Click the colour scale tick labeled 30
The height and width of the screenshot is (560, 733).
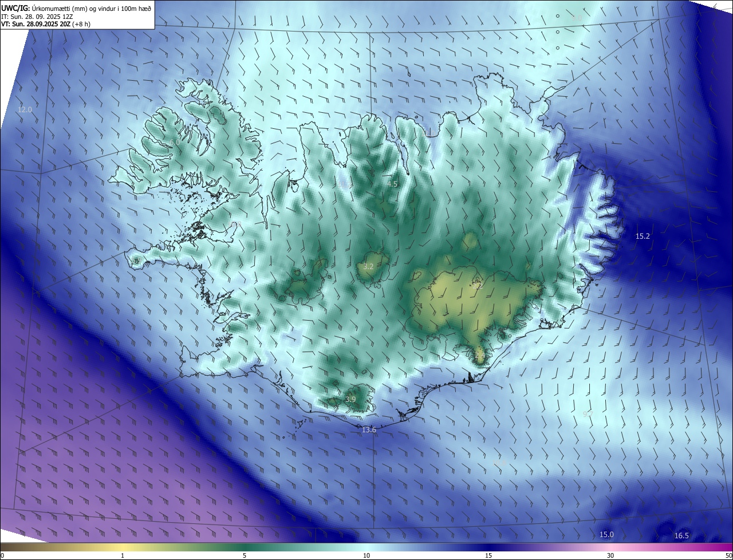pyautogui.click(x=610, y=555)
